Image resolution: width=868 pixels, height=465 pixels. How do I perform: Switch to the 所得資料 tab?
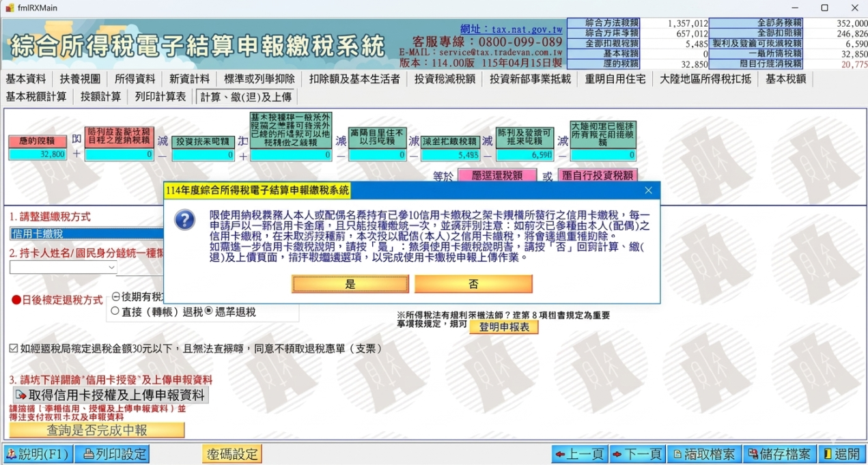tap(135, 79)
